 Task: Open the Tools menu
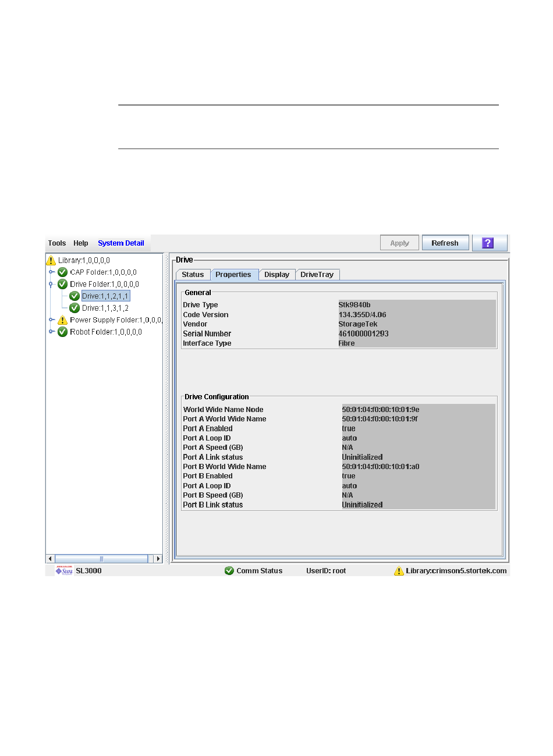point(57,243)
